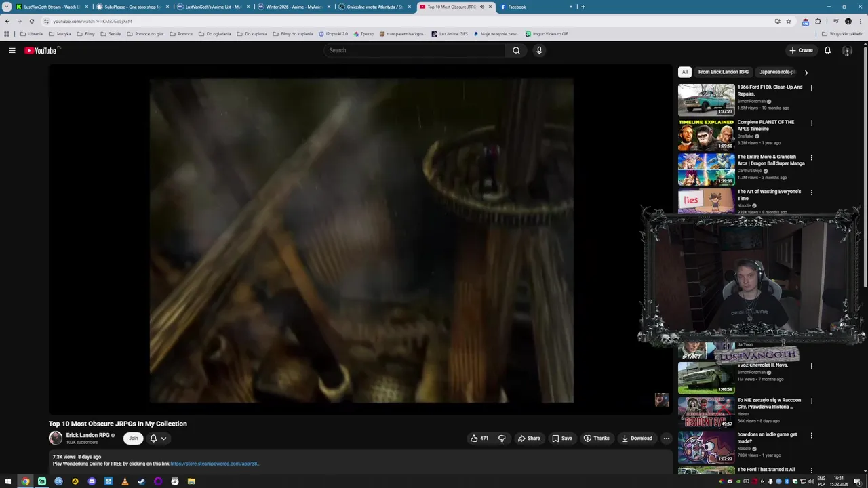868x488 pixels.
Task: Open the Seriale bookmarks folder
Action: pyautogui.click(x=111, y=34)
